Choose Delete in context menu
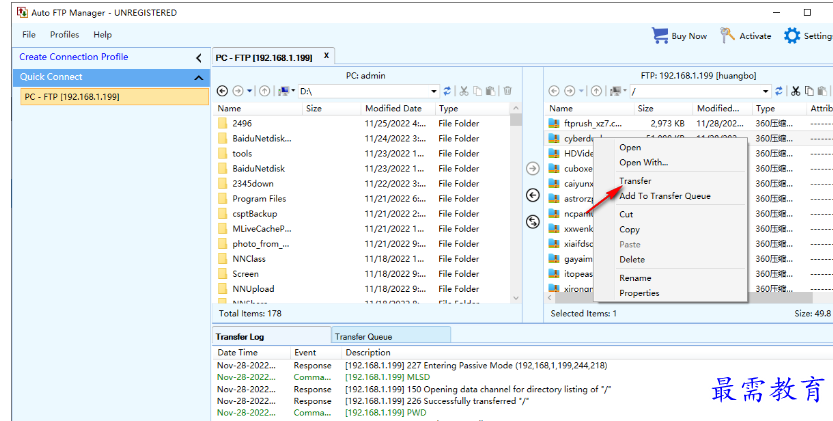 [x=632, y=260]
